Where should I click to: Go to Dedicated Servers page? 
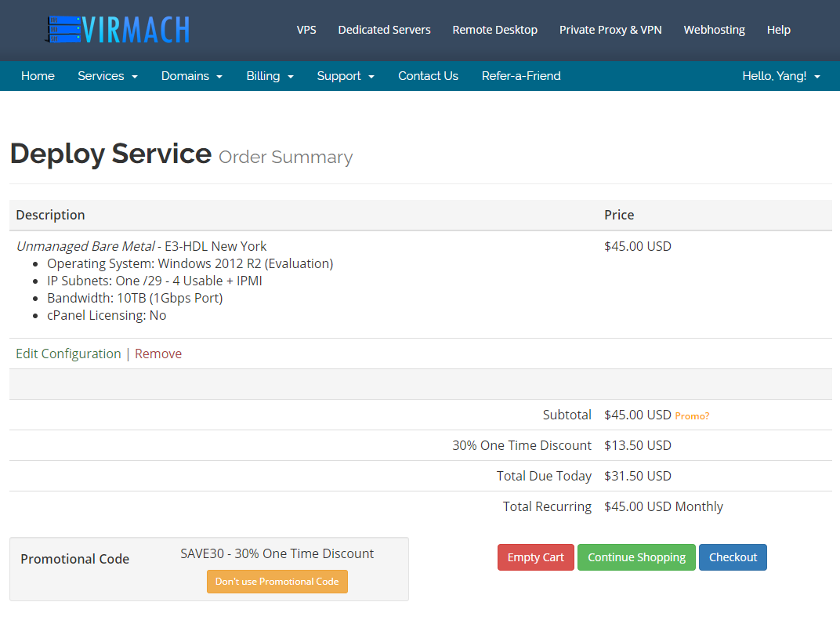pyautogui.click(x=384, y=30)
